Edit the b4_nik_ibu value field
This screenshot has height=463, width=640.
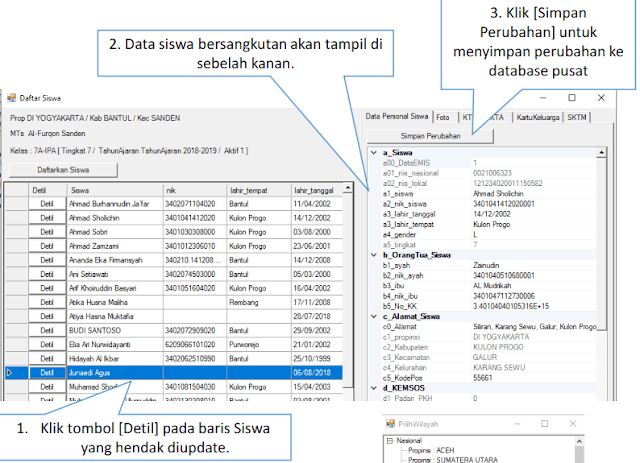pos(533,296)
